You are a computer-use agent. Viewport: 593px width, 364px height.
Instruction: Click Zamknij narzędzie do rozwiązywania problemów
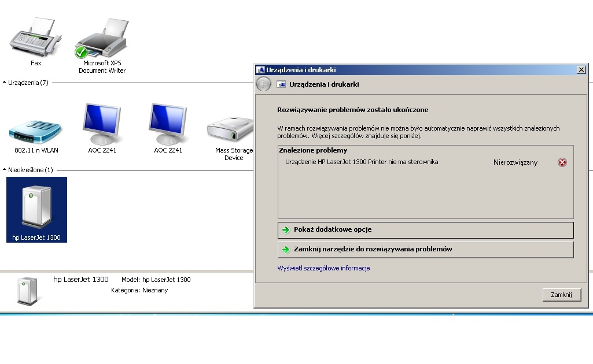coord(425,250)
